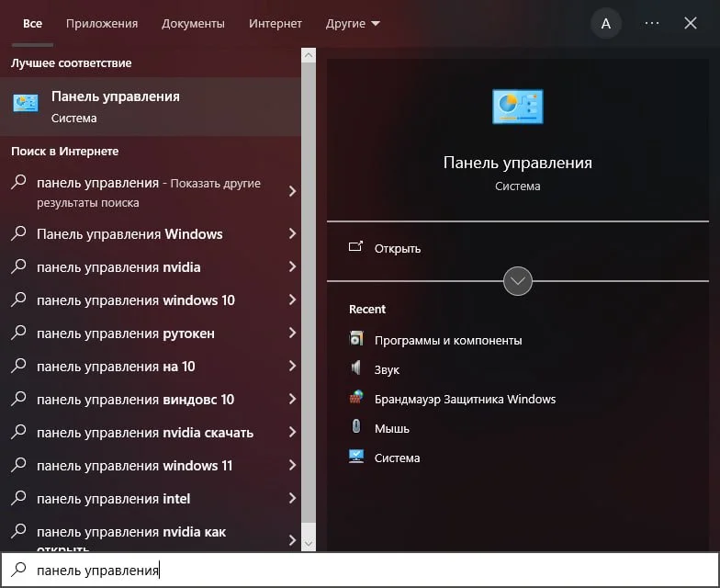Click the large Панель управления preview icon

click(518, 107)
